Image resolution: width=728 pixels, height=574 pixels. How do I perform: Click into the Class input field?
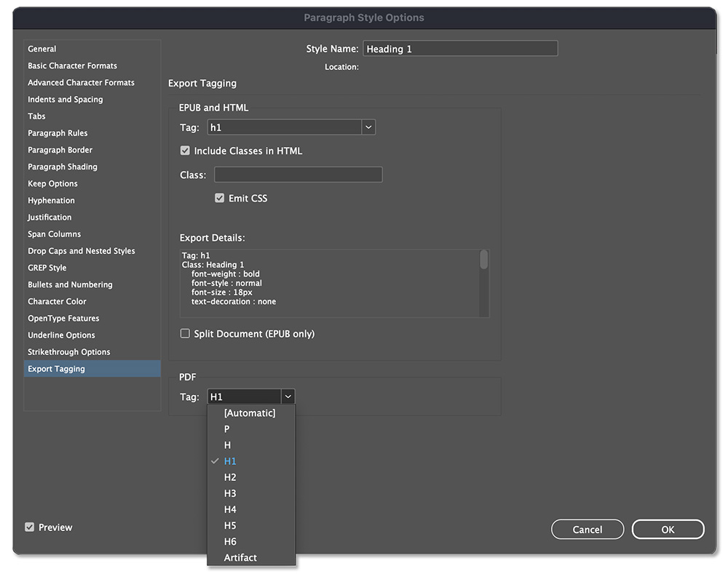[x=298, y=175]
